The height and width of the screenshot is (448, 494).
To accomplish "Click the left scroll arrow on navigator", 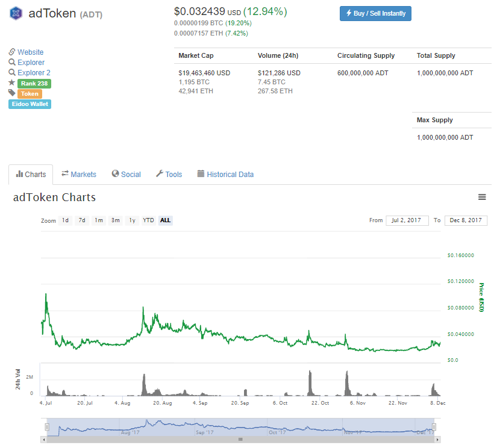I will (x=44, y=440).
